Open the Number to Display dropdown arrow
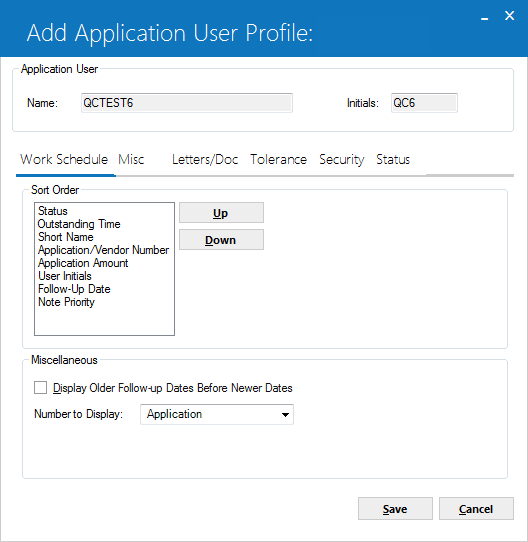The image size is (528, 542). coord(285,414)
